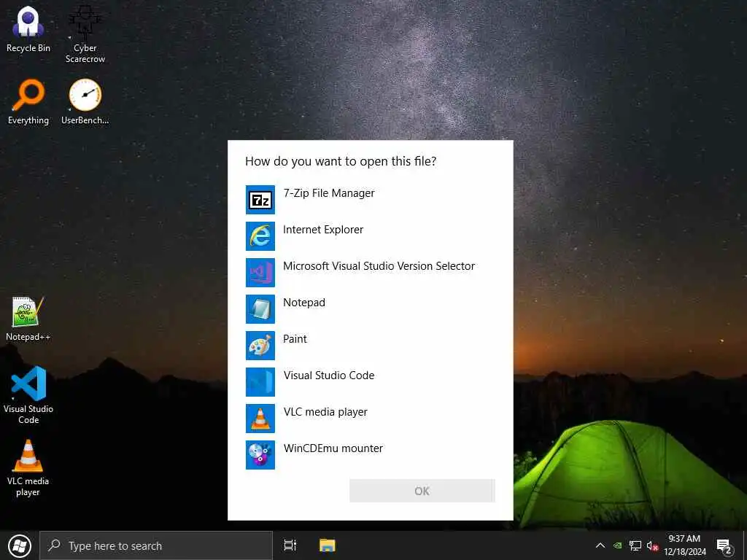Image resolution: width=747 pixels, height=560 pixels.
Task: Click the Visual Studio Code label in list
Action: pos(329,376)
